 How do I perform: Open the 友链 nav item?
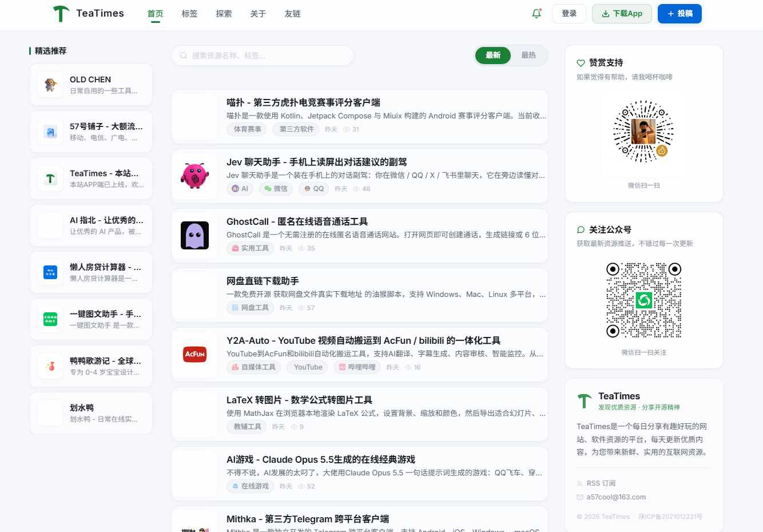click(292, 14)
